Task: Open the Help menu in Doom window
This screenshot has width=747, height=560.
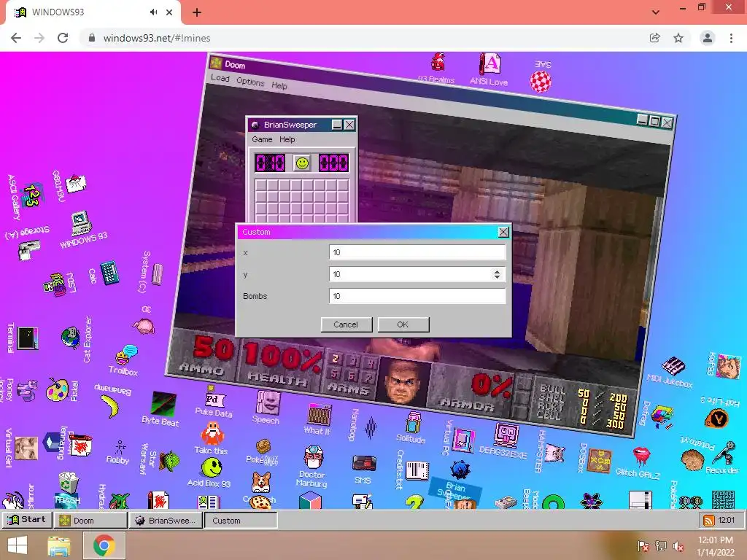Action: pyautogui.click(x=279, y=86)
